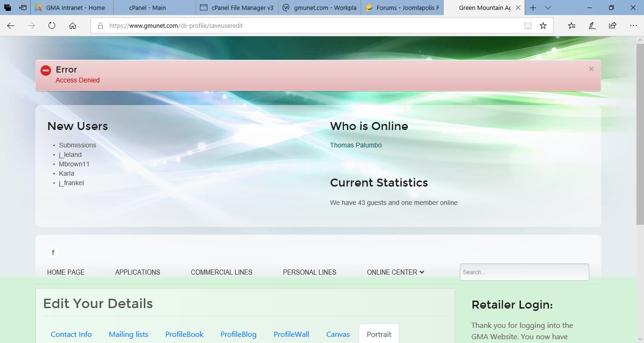Switch to gmunet.com Workplace tab
This screenshot has height=343, width=644.
tap(320, 8)
